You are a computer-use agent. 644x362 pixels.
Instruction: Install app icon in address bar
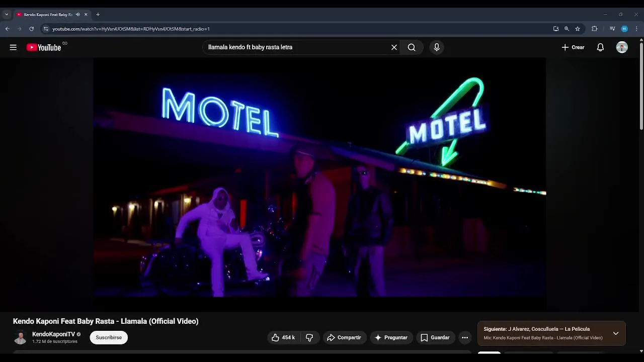pos(556,29)
